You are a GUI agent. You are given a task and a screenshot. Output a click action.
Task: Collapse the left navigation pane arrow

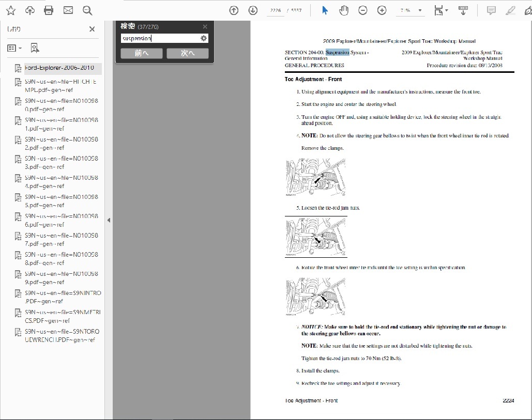point(109,221)
